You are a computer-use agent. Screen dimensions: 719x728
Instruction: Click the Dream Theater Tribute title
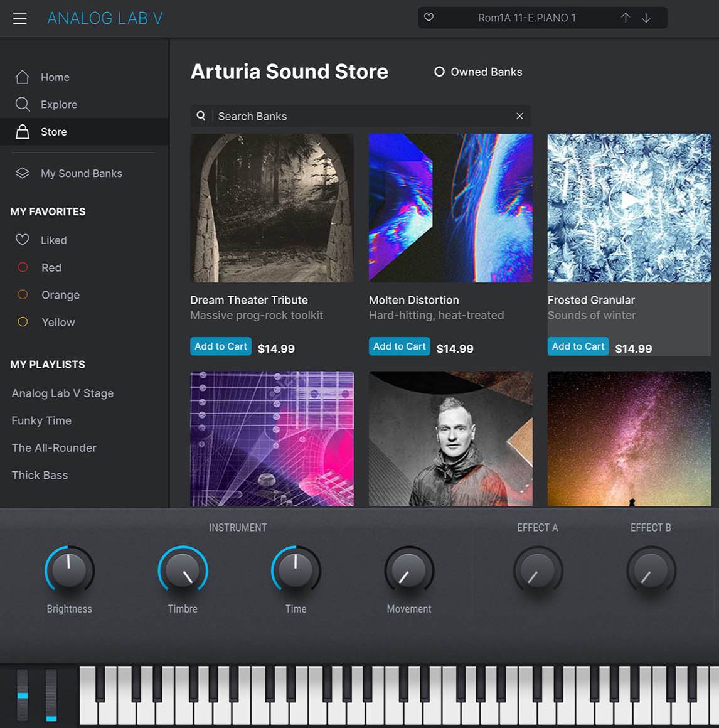249,300
